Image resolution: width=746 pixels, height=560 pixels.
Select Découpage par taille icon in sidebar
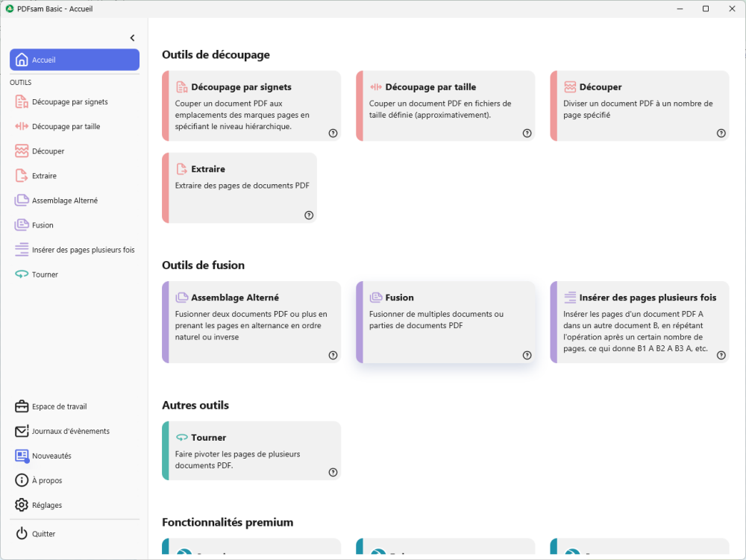click(x=22, y=127)
